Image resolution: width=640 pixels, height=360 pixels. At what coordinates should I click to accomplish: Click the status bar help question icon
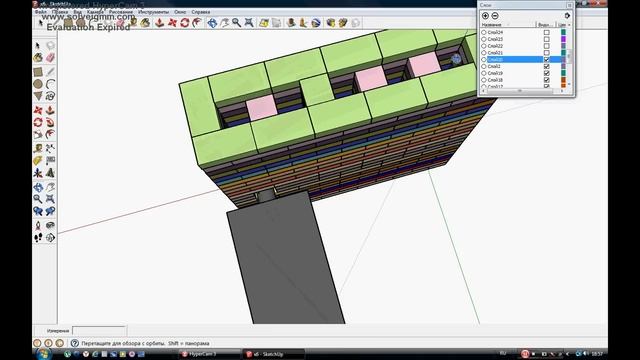coord(75,343)
